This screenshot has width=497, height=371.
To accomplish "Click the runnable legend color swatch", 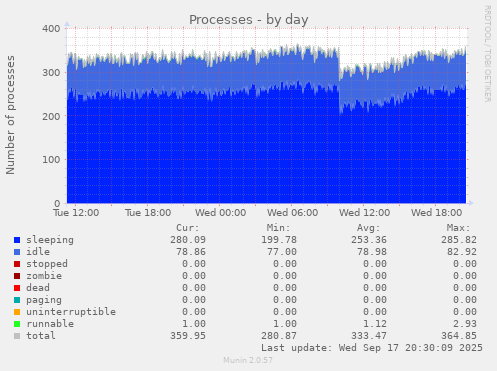I will [17, 324].
